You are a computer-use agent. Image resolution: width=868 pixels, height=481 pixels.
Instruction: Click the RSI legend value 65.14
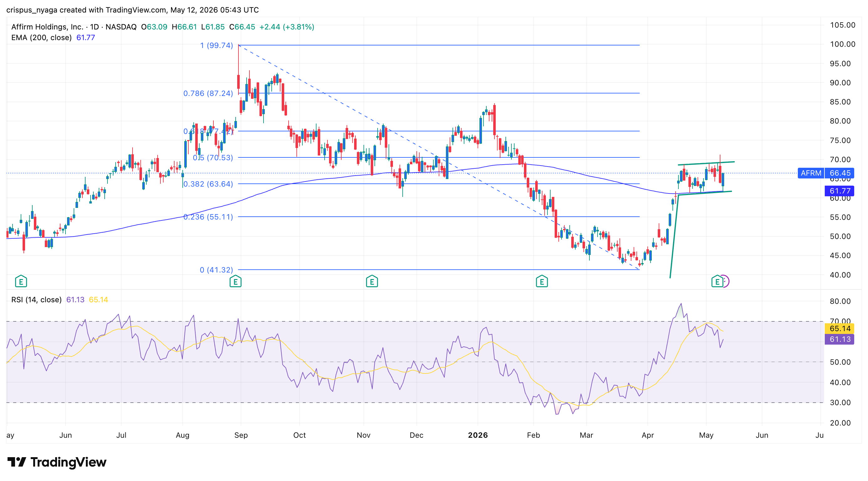pyautogui.click(x=98, y=300)
